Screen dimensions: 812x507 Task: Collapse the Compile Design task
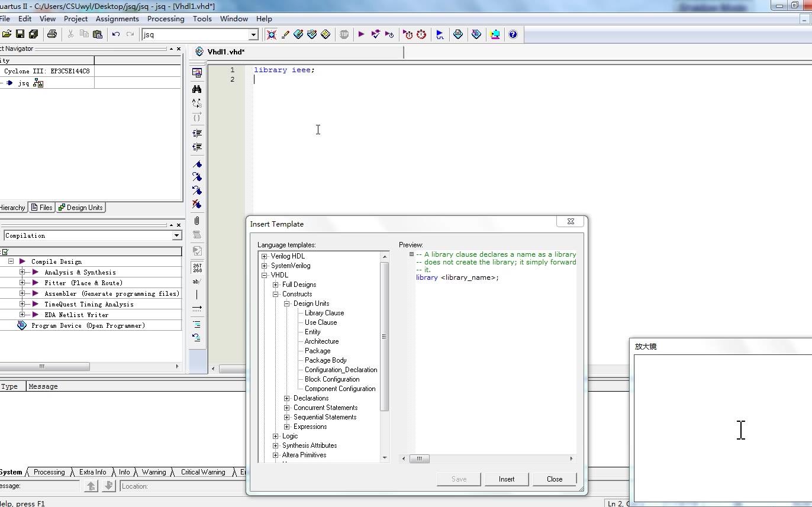point(11,261)
